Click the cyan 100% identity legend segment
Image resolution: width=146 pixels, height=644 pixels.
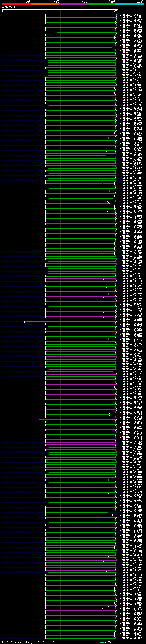pyautogui.click(x=130, y=4)
